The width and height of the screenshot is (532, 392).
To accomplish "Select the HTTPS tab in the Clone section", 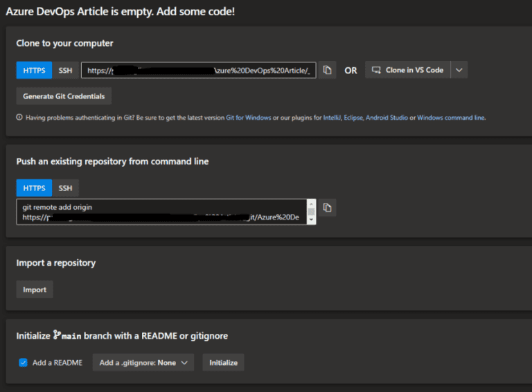I will (x=34, y=70).
